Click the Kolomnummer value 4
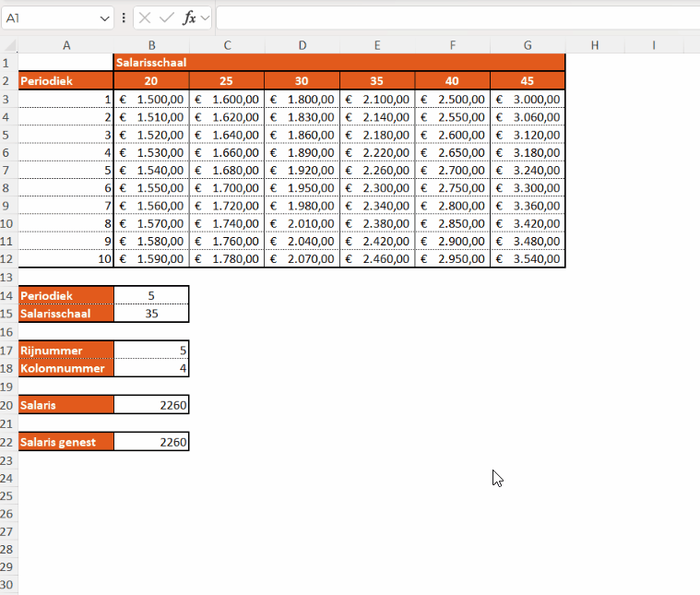 point(151,368)
